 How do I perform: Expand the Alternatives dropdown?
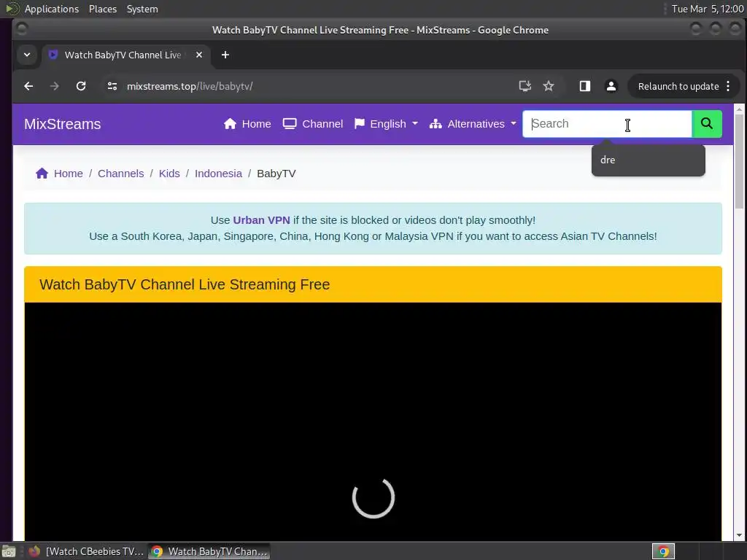473,124
